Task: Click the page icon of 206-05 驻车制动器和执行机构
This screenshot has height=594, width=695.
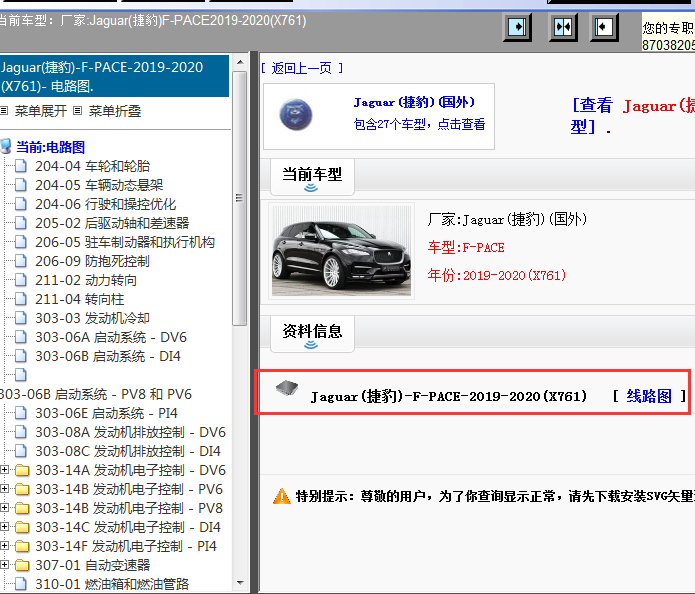Action: pyautogui.click(x=20, y=242)
